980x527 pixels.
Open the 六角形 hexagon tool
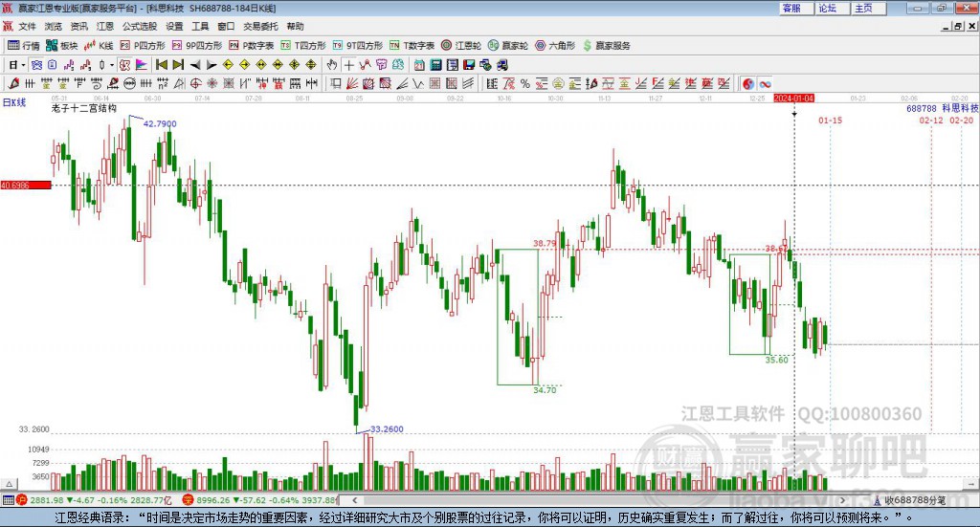(x=555, y=46)
